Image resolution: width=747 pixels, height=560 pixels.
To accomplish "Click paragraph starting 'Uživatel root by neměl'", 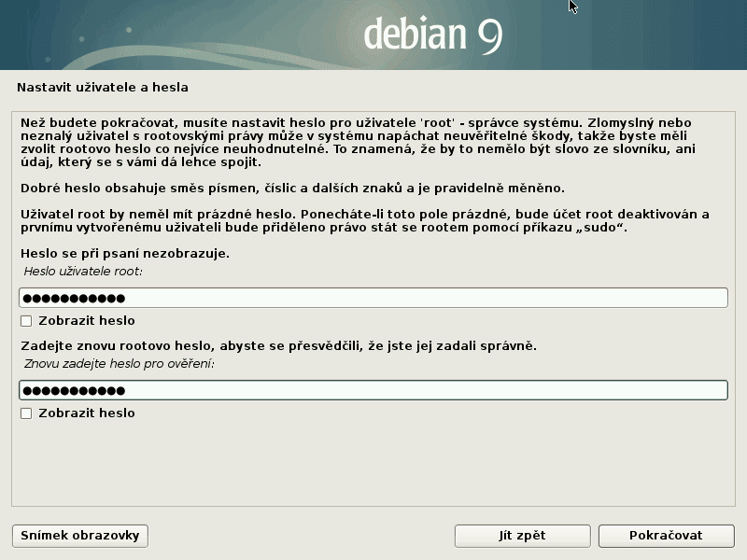I will point(365,221).
